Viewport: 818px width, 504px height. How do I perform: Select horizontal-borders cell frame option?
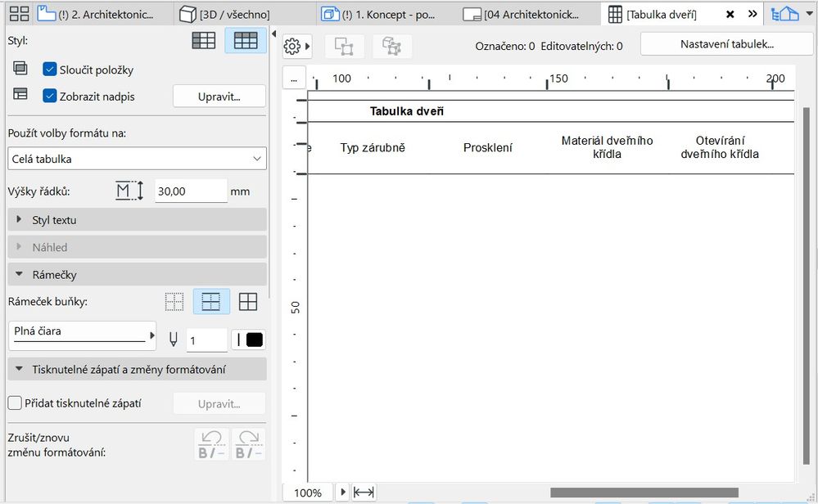(211, 301)
